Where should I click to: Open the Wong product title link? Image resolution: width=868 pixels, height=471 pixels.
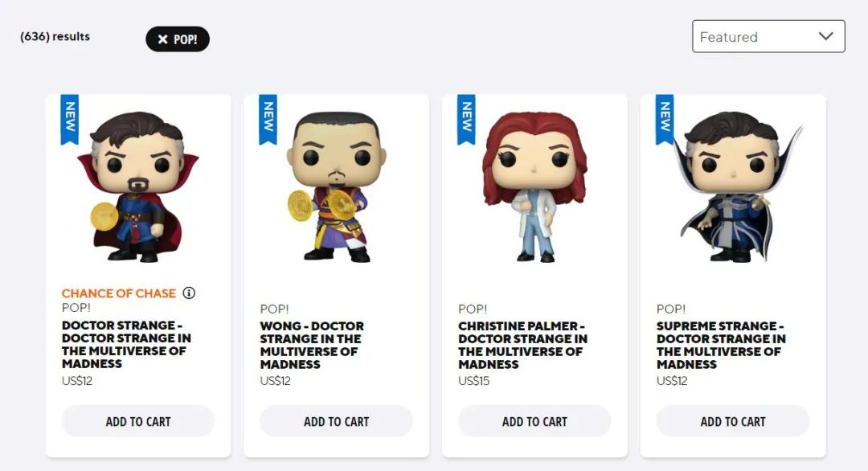(x=312, y=345)
